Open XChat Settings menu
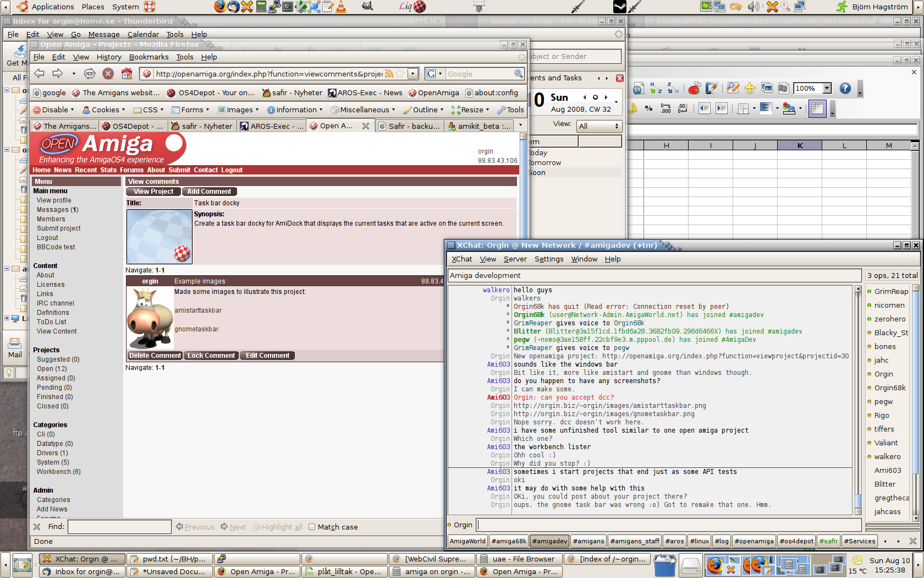This screenshot has width=924, height=578. click(x=549, y=259)
